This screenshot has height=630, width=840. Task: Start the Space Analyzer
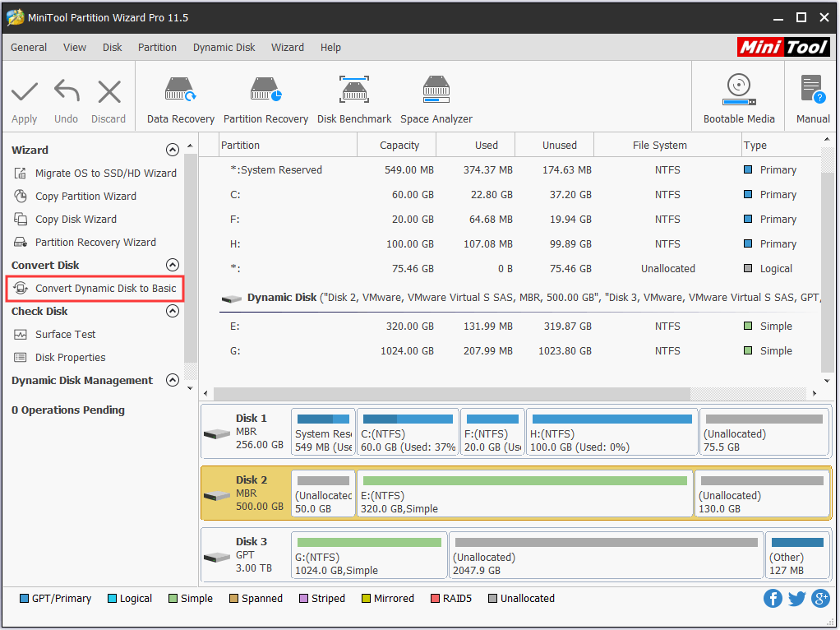tap(436, 96)
